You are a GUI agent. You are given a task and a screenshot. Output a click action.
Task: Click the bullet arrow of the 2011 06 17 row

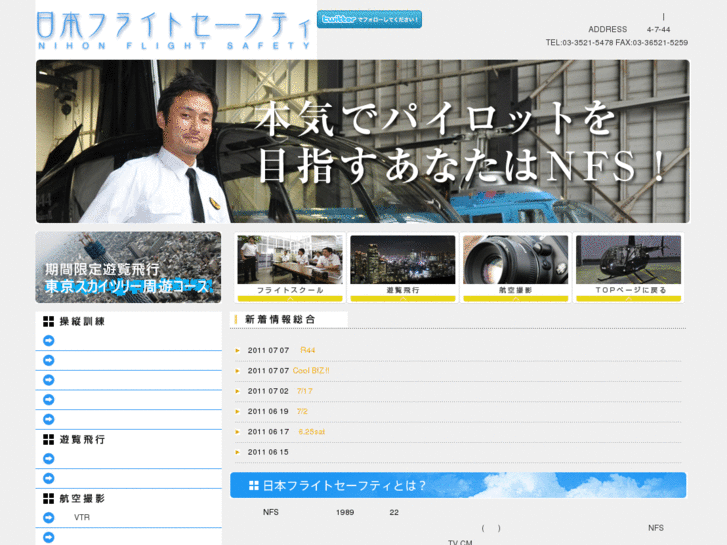tap(237, 432)
